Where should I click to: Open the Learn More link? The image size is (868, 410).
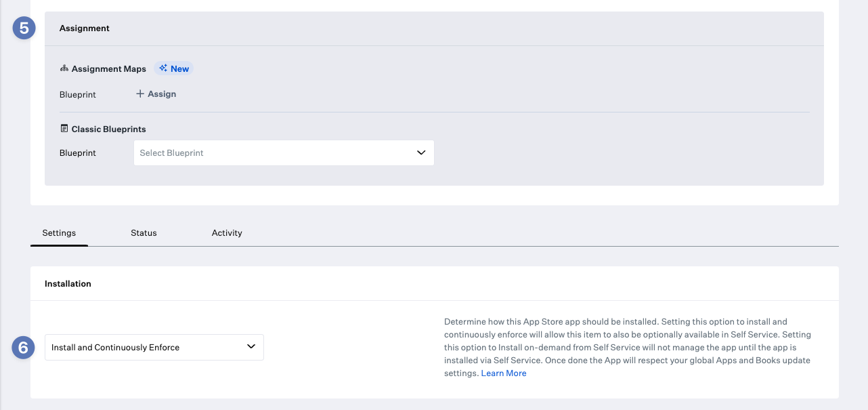tap(503, 373)
